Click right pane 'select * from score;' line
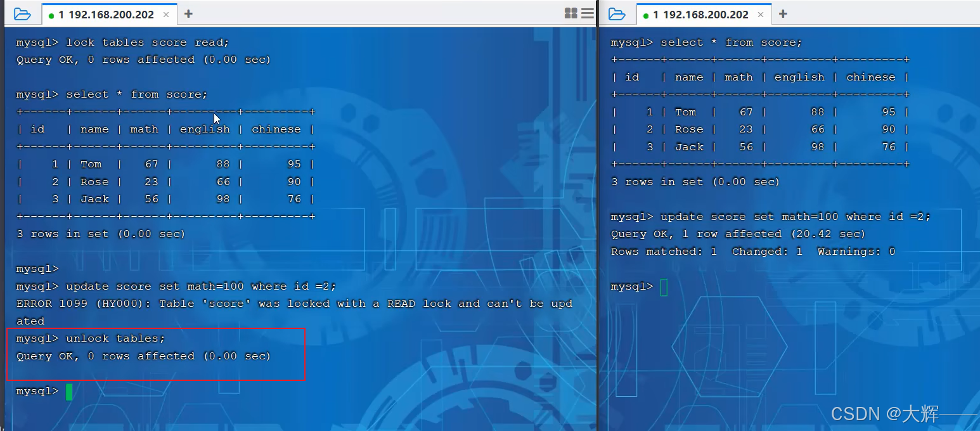This screenshot has width=980, height=431. [707, 42]
